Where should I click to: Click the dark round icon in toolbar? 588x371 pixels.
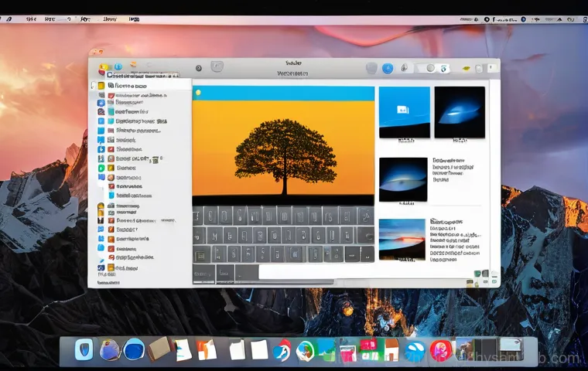coord(199,68)
